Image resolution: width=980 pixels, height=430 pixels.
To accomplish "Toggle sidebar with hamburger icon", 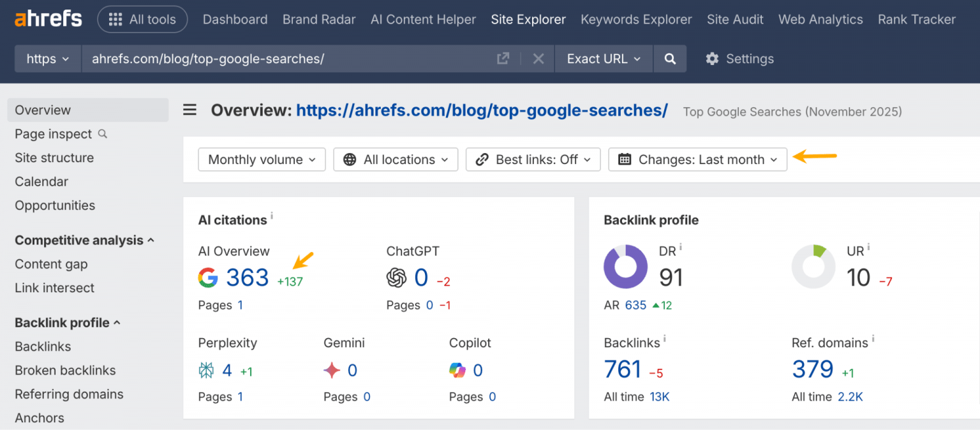I will coord(190,110).
